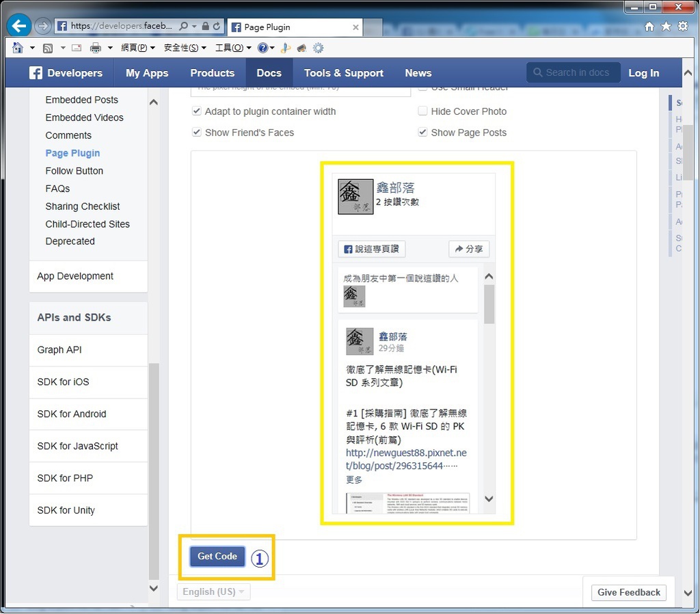Open the English (US) language dropdown
700x614 pixels.
click(x=213, y=591)
